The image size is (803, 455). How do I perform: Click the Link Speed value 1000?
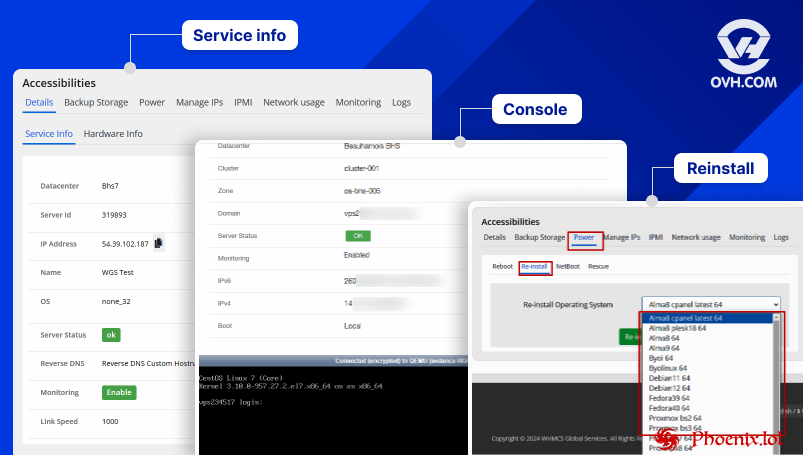pos(110,421)
